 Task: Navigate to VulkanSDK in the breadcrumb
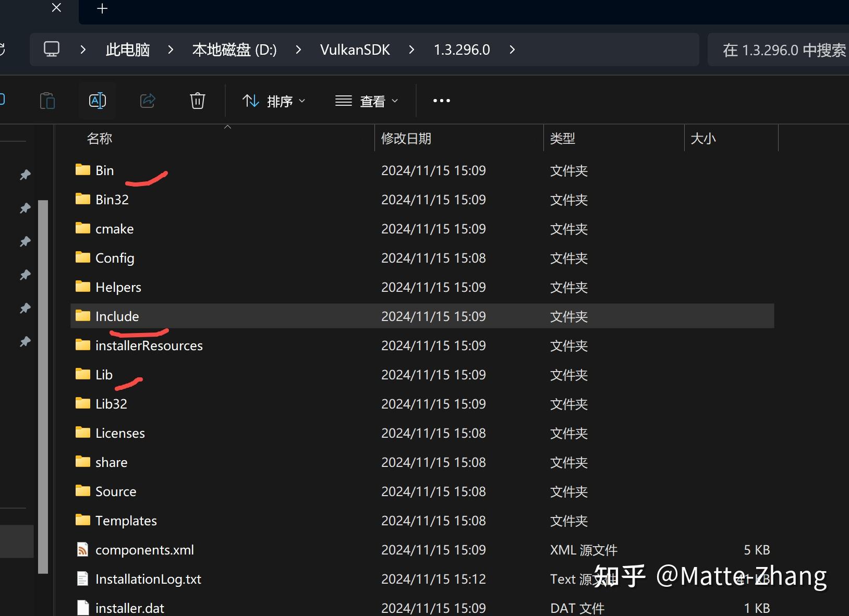point(355,50)
